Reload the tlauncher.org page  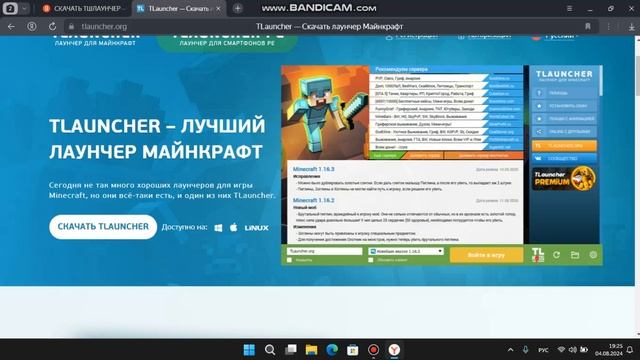tap(52, 27)
